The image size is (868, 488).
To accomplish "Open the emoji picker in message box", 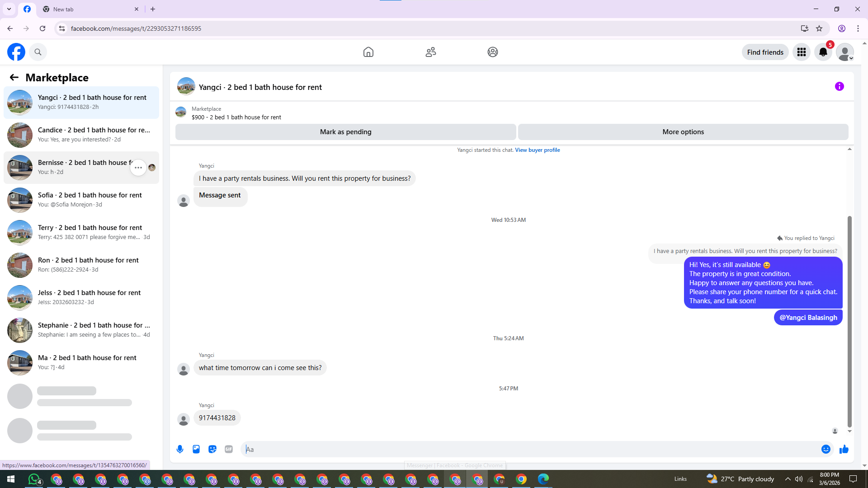I will (826, 449).
